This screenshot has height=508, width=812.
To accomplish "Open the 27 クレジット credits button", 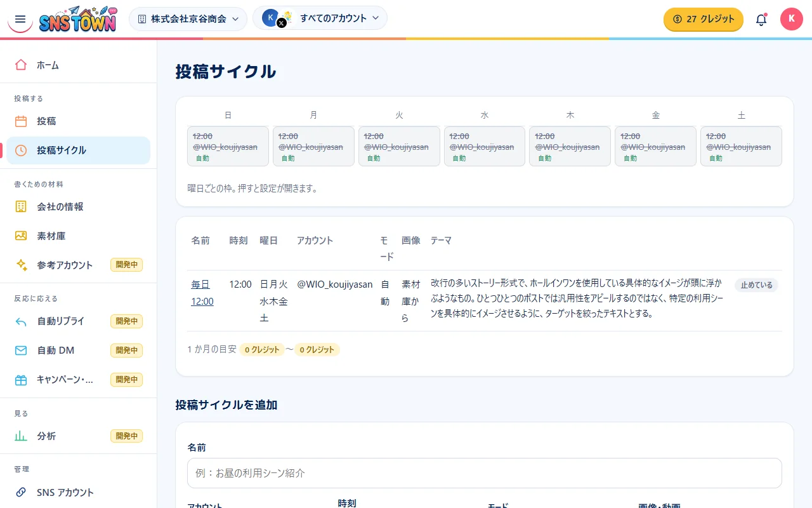I will [x=704, y=19].
